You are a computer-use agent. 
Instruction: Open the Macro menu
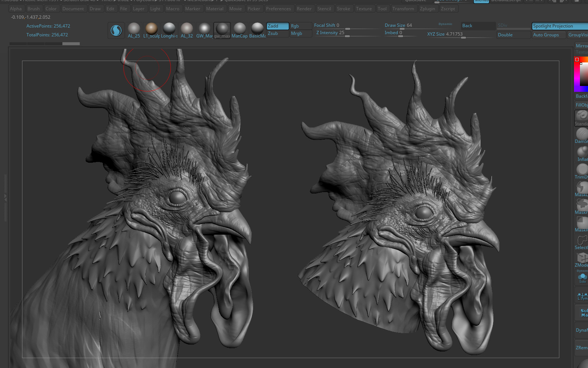[173, 9]
